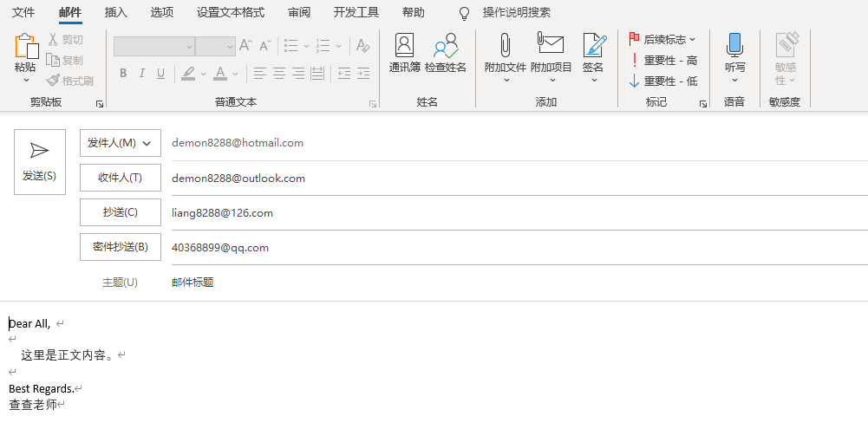Click the Follow Up flag (后续标志)
Screen dimensions: 868x442
(x=662, y=39)
